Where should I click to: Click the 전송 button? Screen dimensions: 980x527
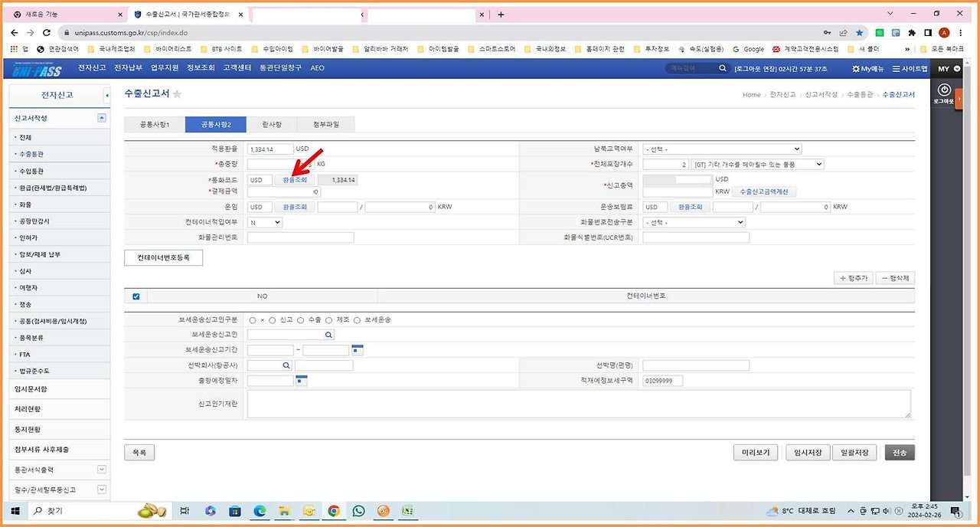click(900, 453)
